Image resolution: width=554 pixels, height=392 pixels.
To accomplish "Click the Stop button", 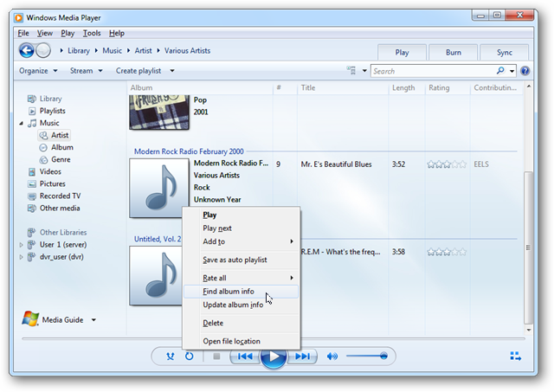I will 216,357.
